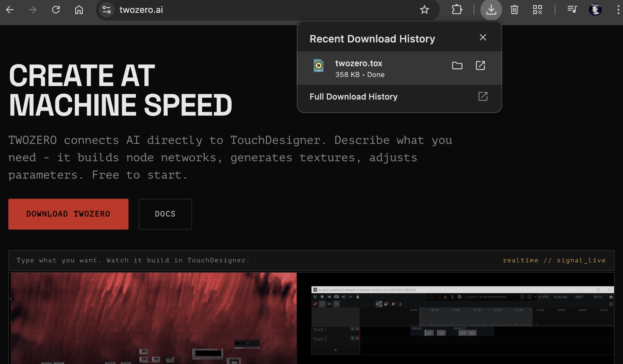This screenshot has height=364, width=623.
Task: Click the address bar showing twozero.ai
Action: pyautogui.click(x=141, y=10)
